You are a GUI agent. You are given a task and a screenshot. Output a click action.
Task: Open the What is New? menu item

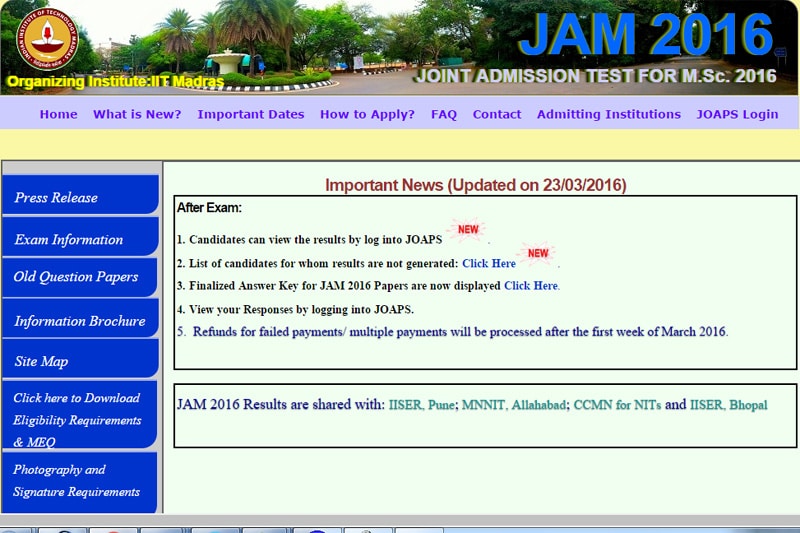[x=137, y=114]
